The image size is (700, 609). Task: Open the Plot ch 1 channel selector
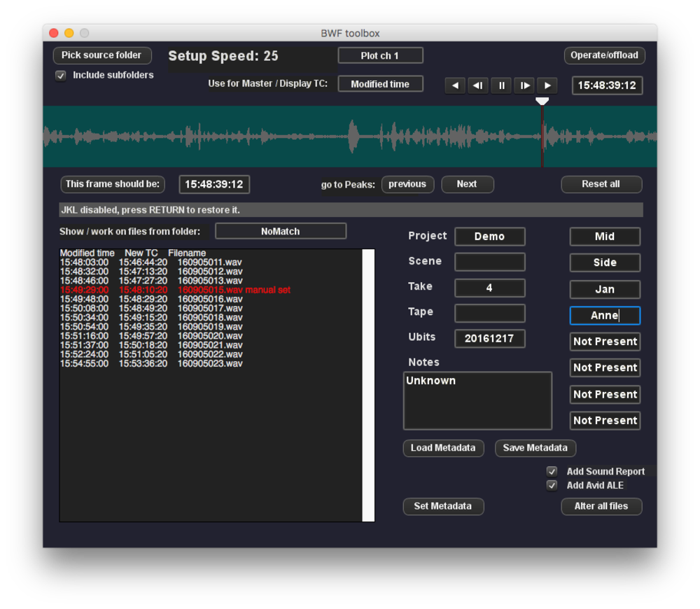380,56
